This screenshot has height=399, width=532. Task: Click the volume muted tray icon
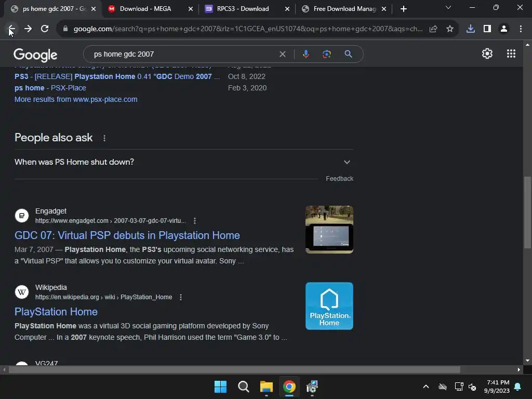(472, 387)
